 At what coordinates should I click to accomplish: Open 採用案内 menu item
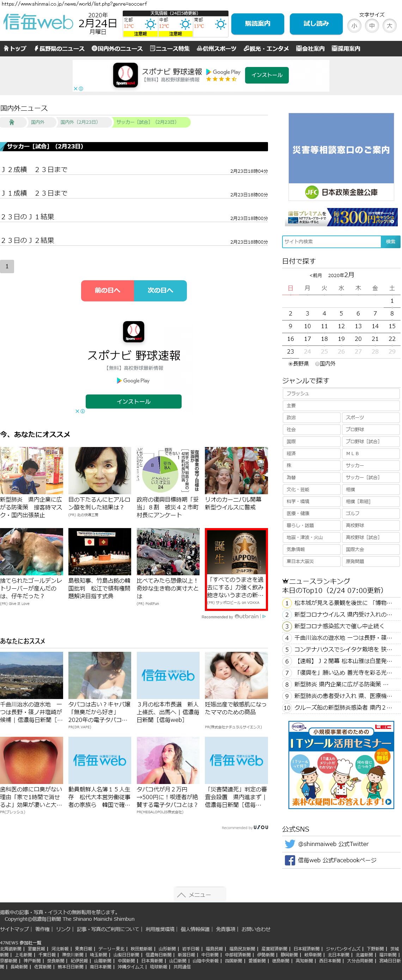[346, 49]
